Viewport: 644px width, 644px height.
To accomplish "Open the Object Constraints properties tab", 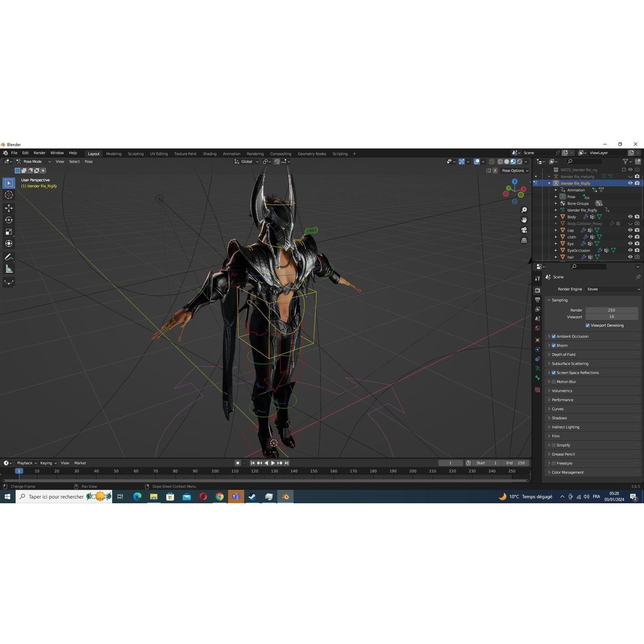I will [538, 359].
